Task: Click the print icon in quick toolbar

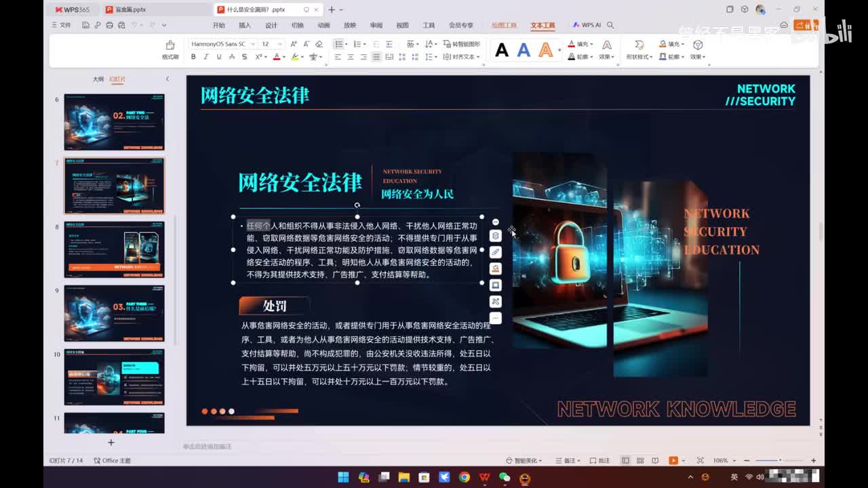Action: [108, 25]
